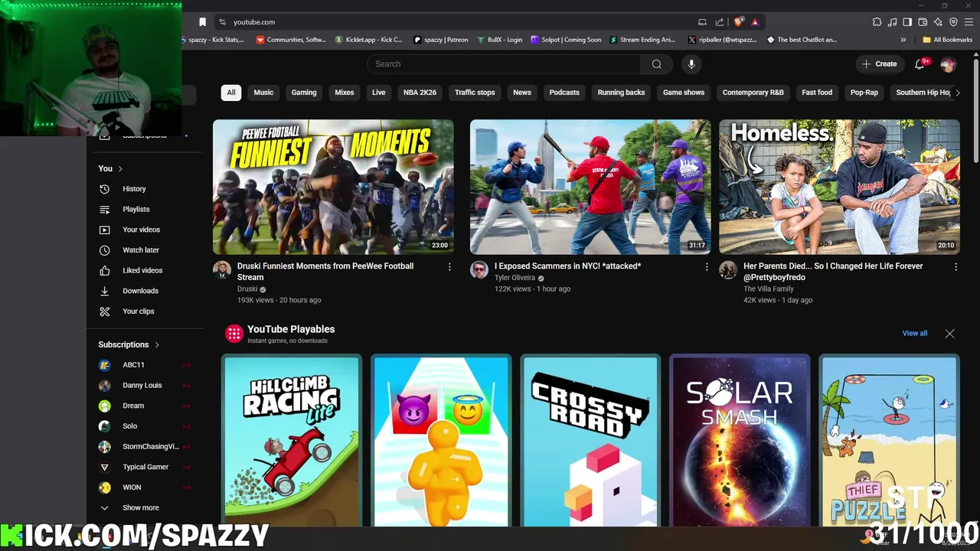This screenshot has height=551, width=980.
Task: Open Liked videos in the sidebar
Action: [x=142, y=270]
